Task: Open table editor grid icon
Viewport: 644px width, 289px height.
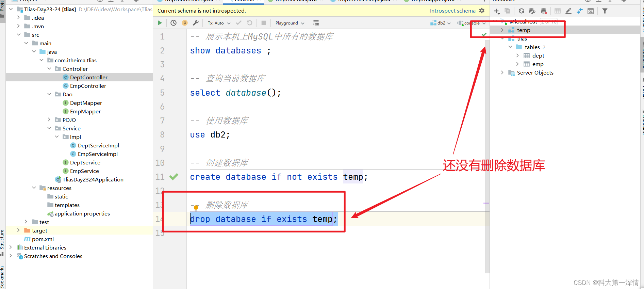Action: click(558, 11)
